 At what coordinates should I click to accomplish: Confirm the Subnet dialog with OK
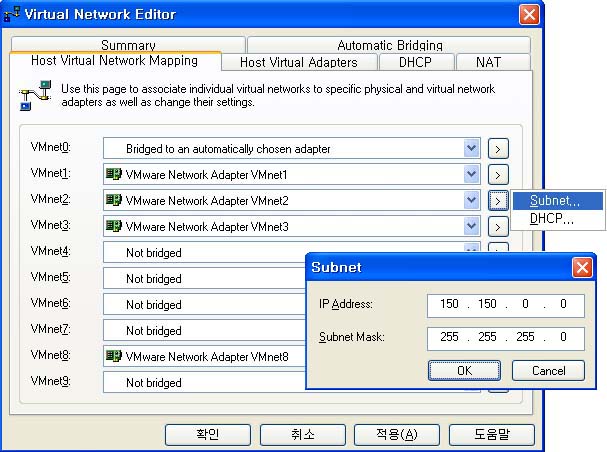(464, 370)
